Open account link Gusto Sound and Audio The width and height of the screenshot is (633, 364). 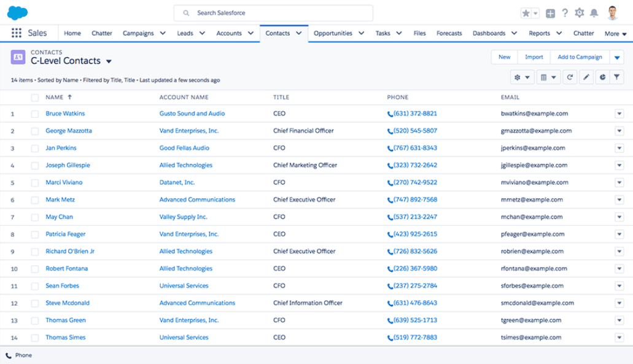[192, 114]
